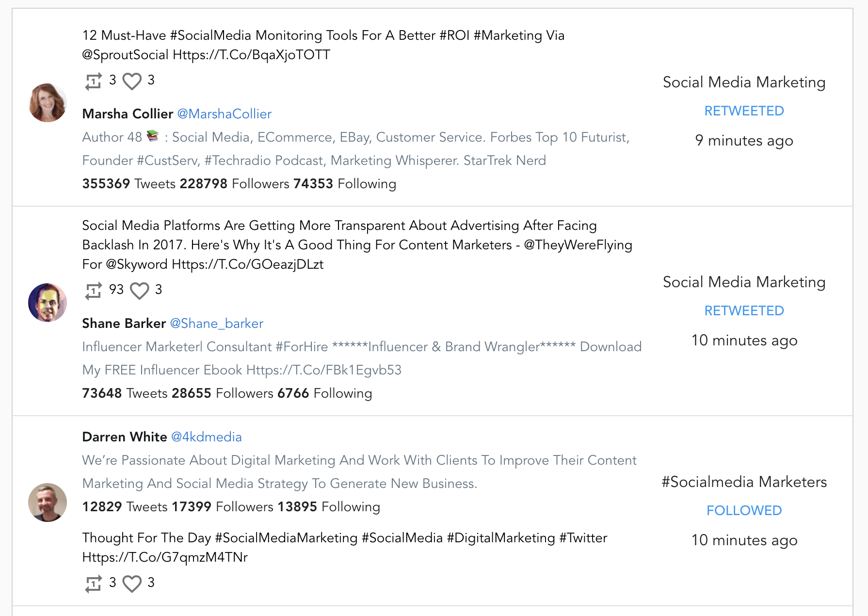Open the @MarshaCollier handle link

(x=224, y=114)
